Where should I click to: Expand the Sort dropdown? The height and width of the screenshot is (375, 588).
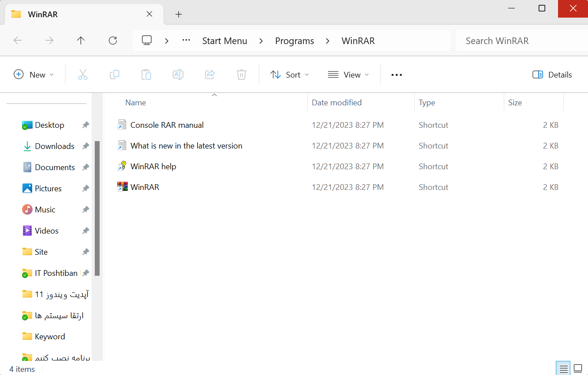290,75
